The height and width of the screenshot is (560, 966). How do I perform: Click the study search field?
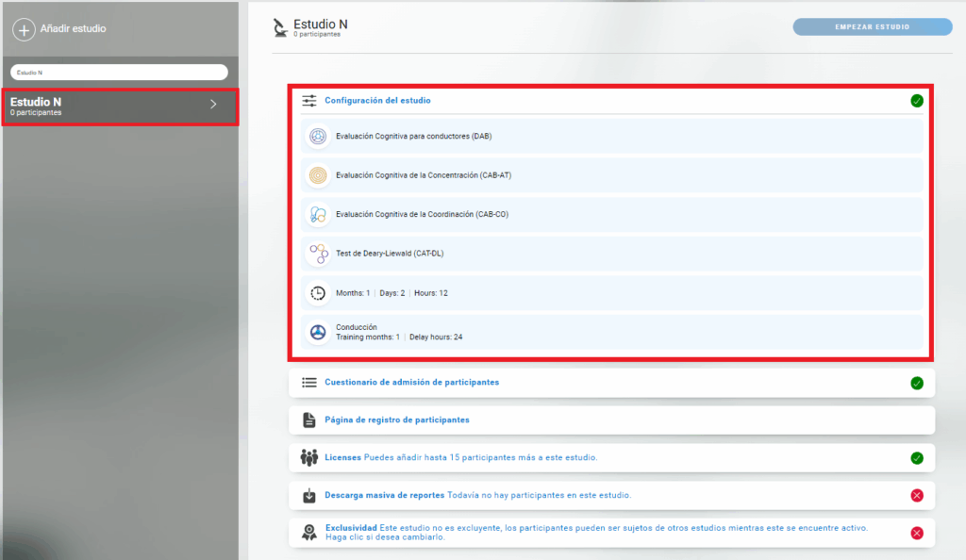click(119, 72)
